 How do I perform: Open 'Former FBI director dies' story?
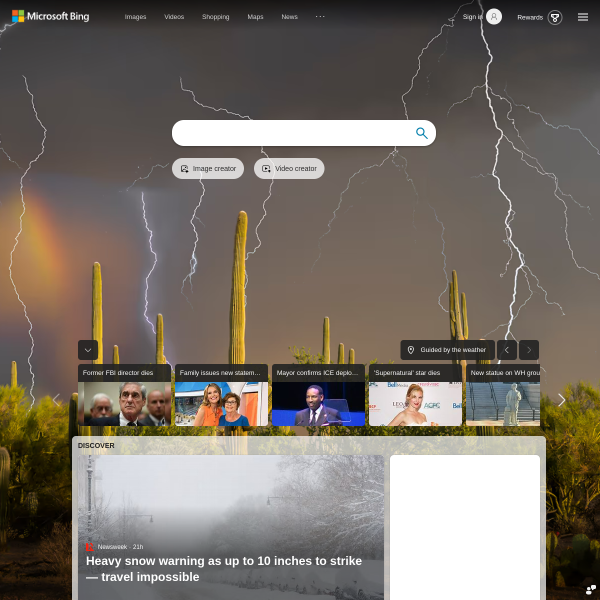[x=124, y=395]
